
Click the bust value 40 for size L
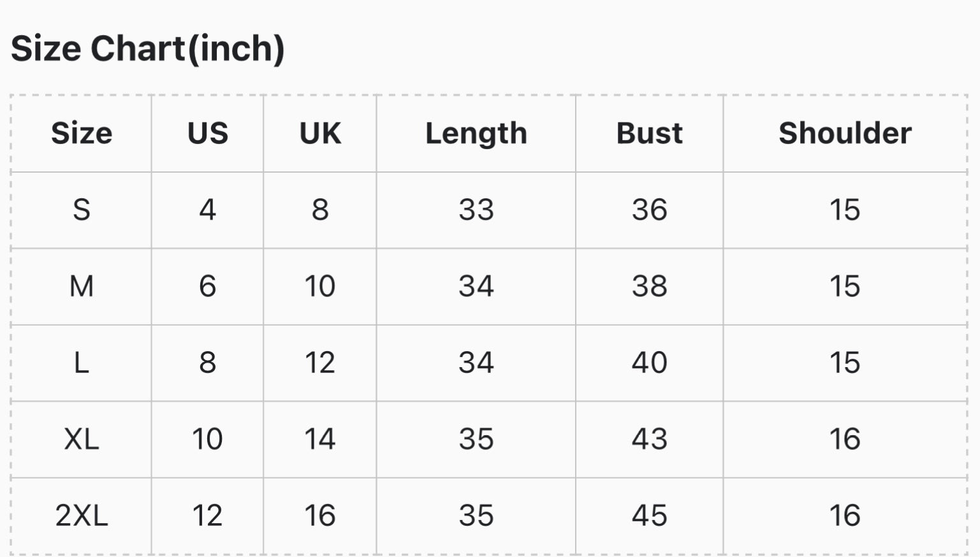point(649,363)
